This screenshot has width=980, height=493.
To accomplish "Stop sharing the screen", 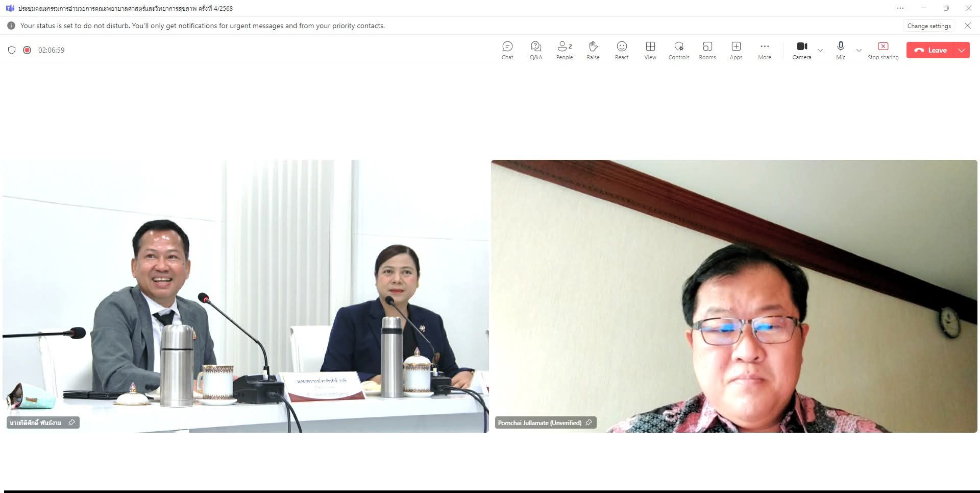I will click(883, 50).
